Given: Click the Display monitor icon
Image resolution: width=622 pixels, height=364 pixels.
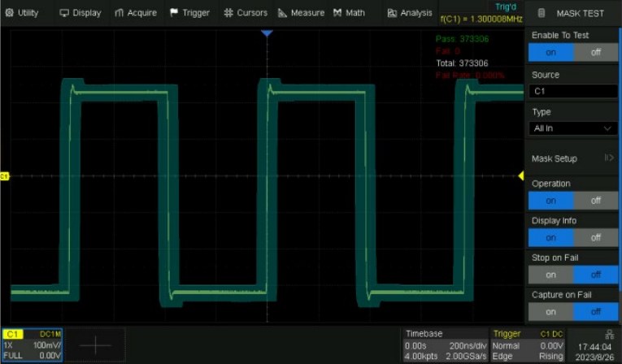Looking at the screenshot, I should click(64, 13).
